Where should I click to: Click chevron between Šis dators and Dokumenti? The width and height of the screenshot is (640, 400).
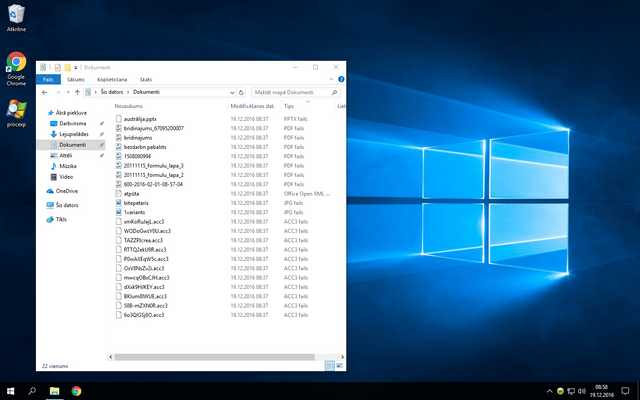tap(128, 92)
